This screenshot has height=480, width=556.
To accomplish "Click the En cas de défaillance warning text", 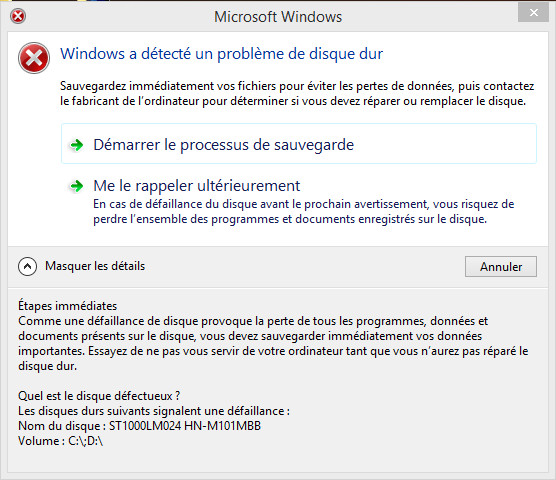I will (304, 211).
